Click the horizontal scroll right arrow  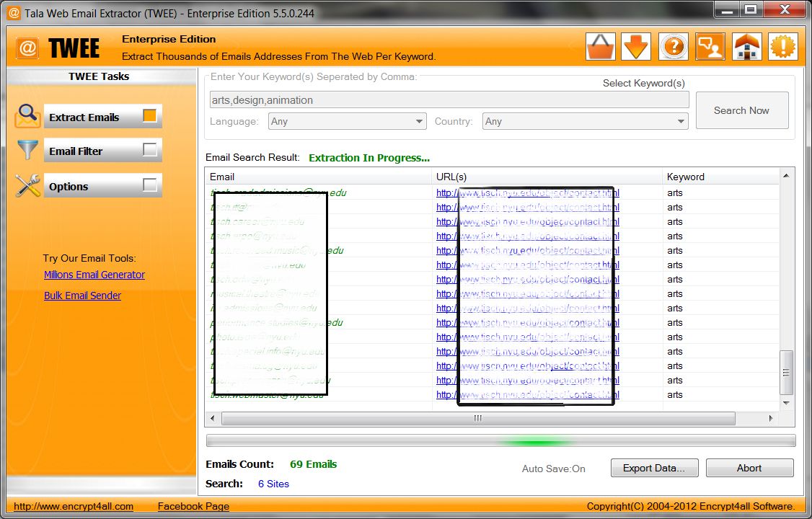771,418
